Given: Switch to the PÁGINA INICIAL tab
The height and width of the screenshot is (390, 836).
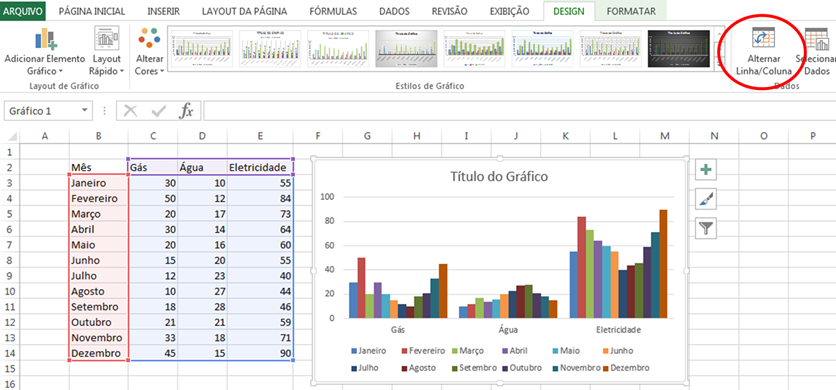Looking at the screenshot, I should [x=92, y=11].
